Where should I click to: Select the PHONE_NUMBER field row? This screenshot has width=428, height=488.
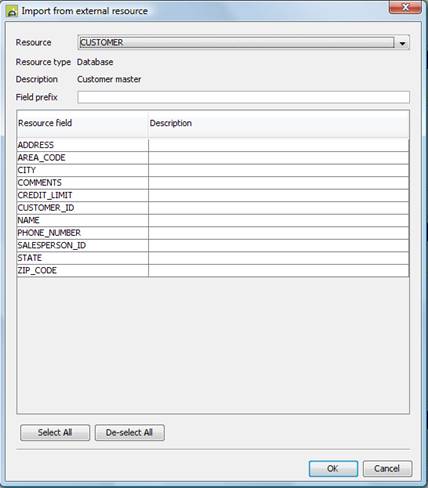[x=213, y=233]
